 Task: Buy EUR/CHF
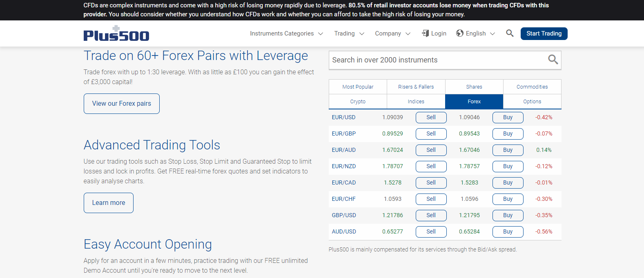click(x=508, y=199)
